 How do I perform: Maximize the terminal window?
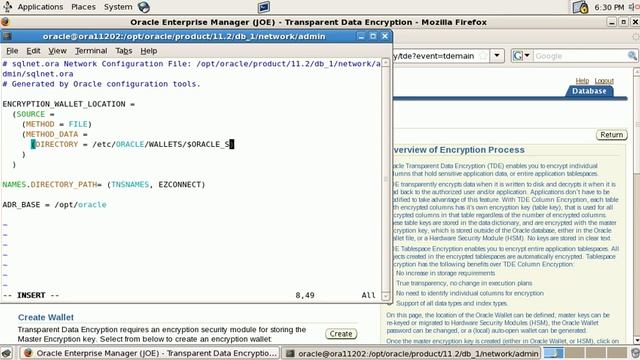(x=373, y=36)
